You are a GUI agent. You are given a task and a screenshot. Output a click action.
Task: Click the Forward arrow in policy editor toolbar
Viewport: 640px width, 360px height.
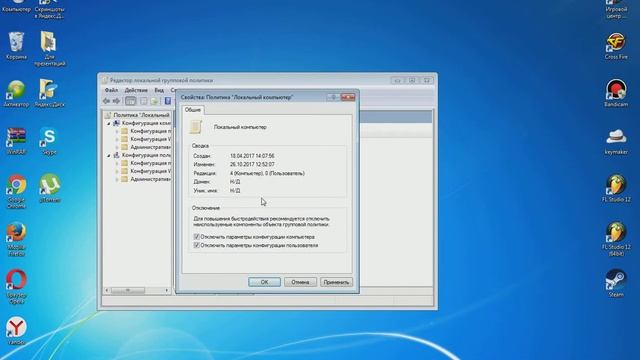(x=116, y=101)
